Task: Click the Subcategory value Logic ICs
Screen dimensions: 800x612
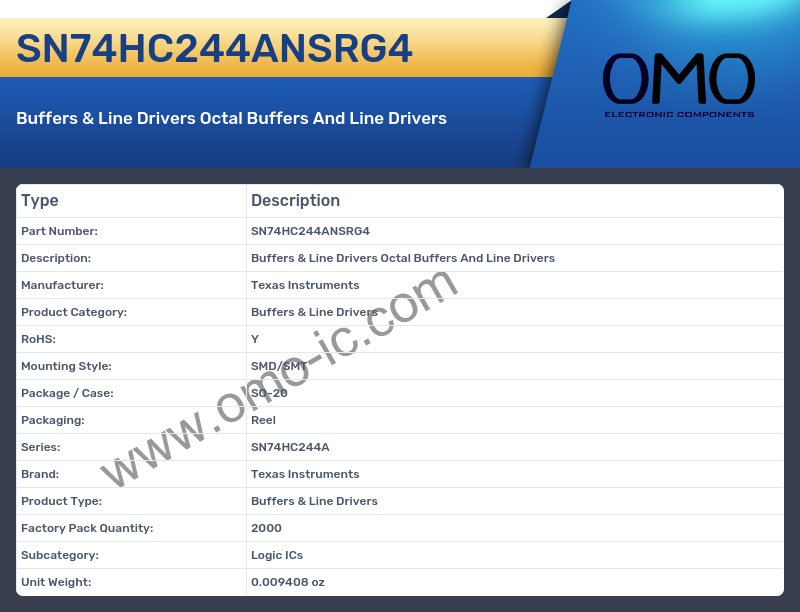Action: tap(277, 555)
